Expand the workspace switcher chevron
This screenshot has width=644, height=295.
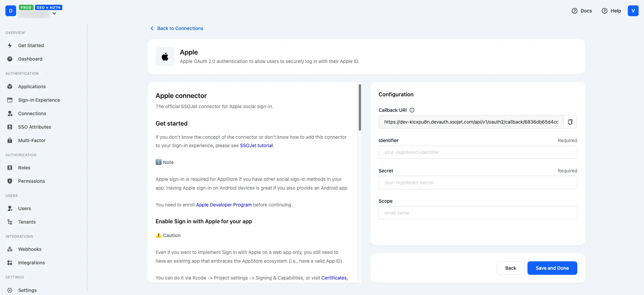[x=54, y=14]
